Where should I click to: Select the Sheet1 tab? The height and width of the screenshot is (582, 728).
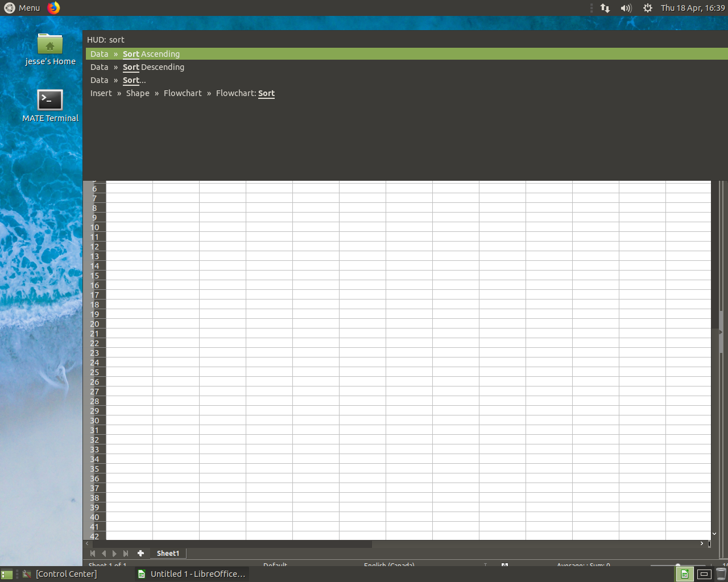168,554
